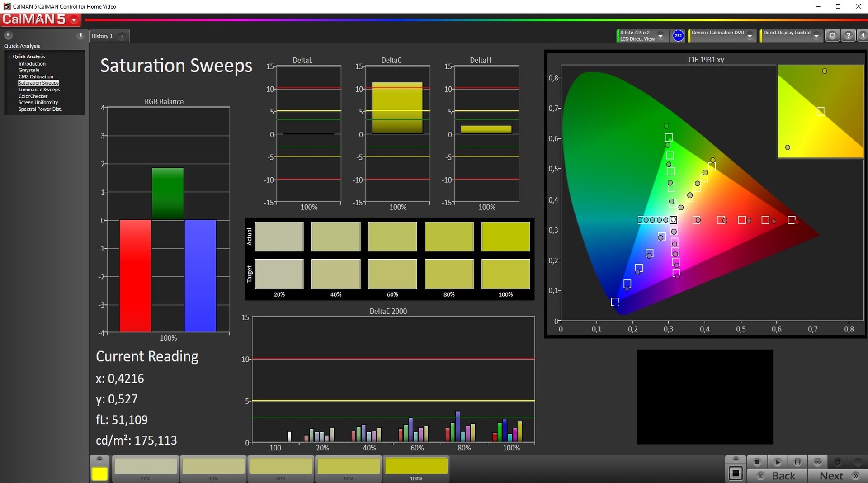The width and height of the screenshot is (868, 483).
Task: Expand the Generic Calibration DVD source dropdown
Action: [750, 36]
